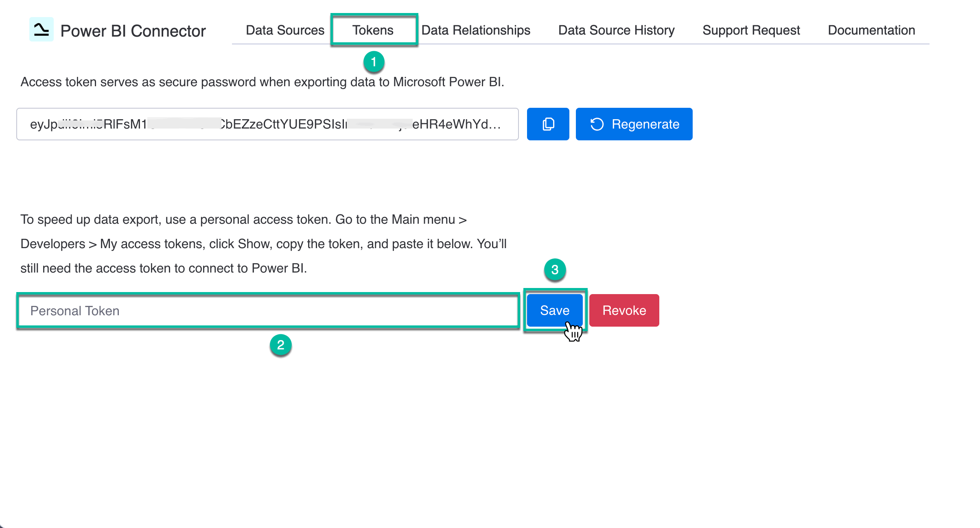
Task: Open the Tokens tab
Action: pyautogui.click(x=373, y=30)
